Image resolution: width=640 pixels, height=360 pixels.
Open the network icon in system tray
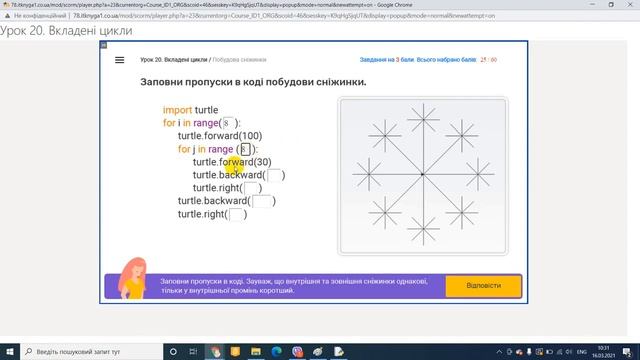559,352
